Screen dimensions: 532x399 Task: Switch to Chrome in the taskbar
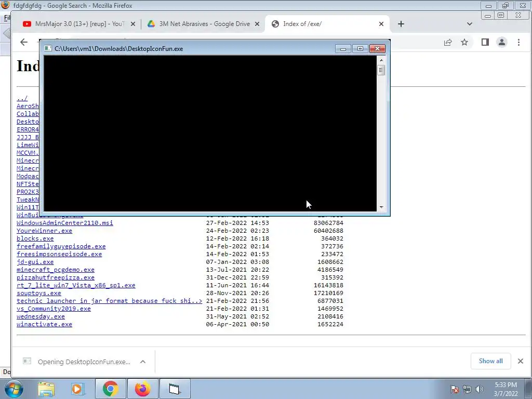pyautogui.click(x=110, y=389)
